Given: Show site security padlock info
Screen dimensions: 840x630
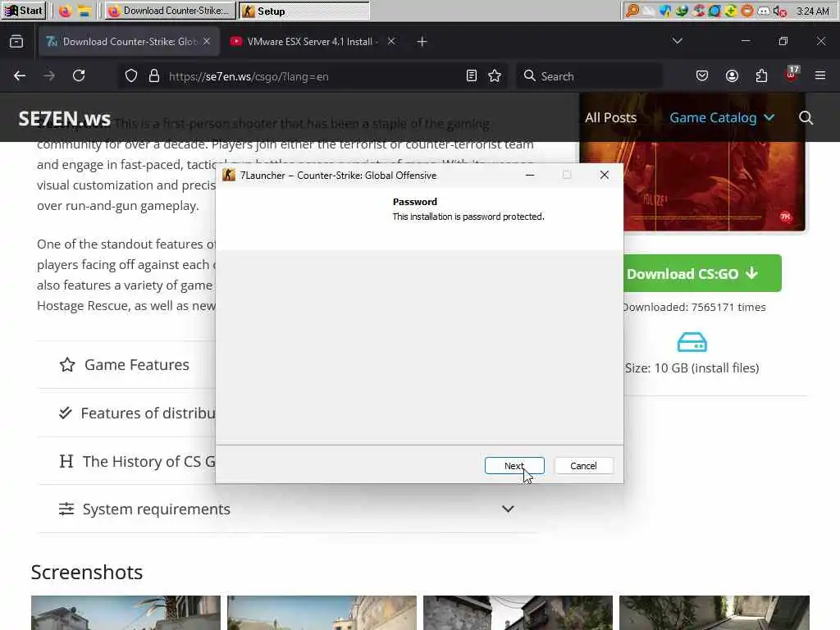Looking at the screenshot, I should [x=154, y=76].
